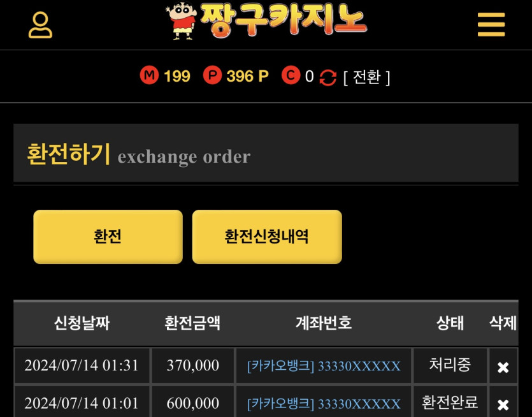Open the user profile icon

pos(40,25)
